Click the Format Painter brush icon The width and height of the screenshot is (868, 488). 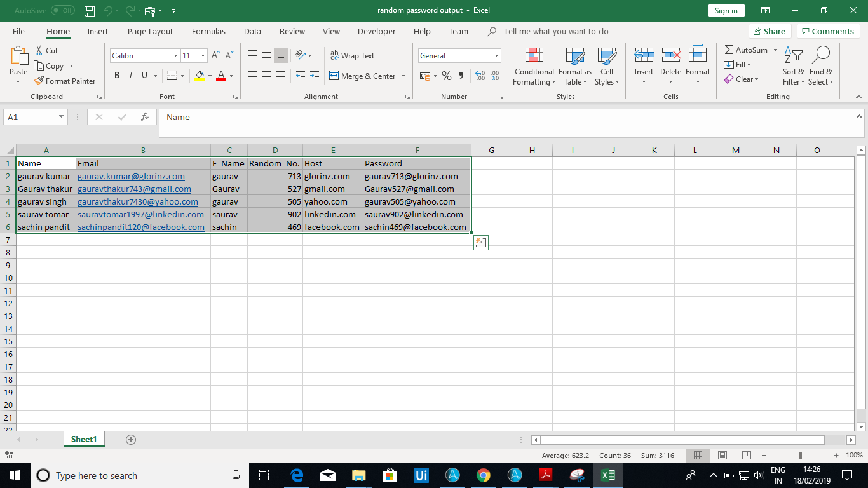coord(39,81)
